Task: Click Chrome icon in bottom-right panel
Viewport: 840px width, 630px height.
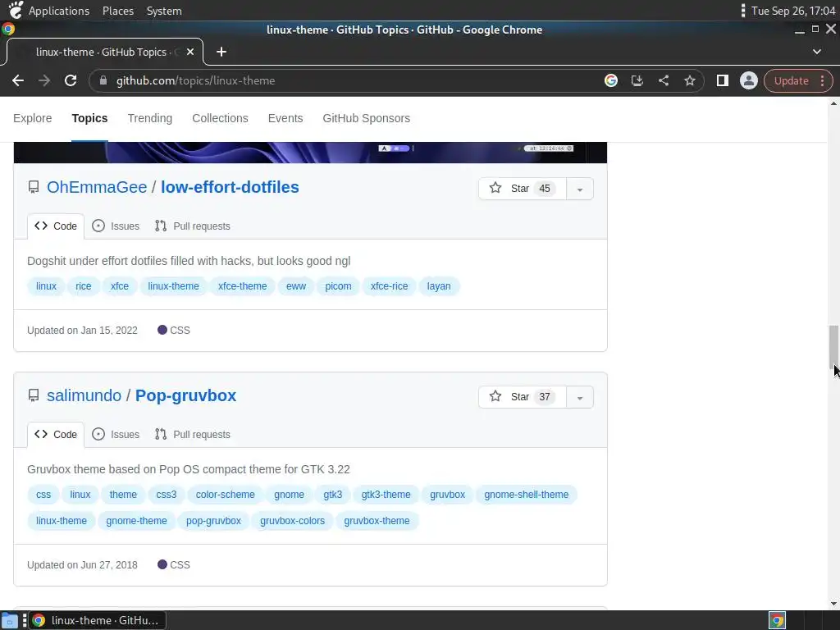Action: coord(778,620)
